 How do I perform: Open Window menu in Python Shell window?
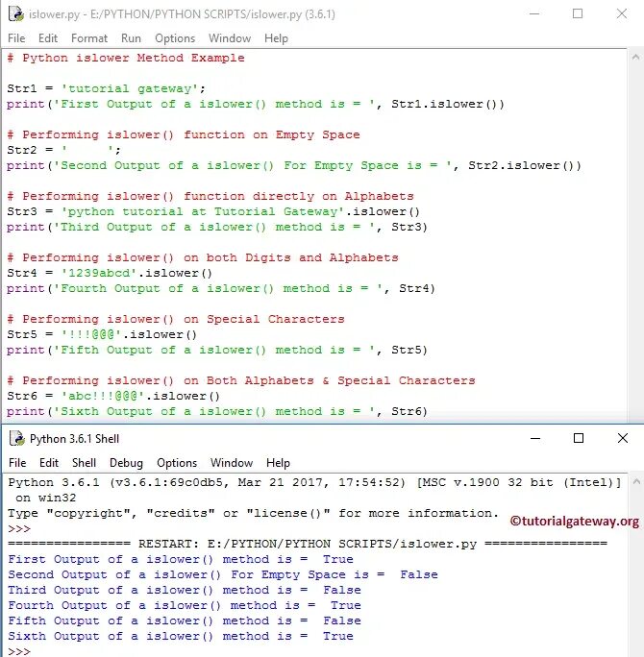(232, 463)
